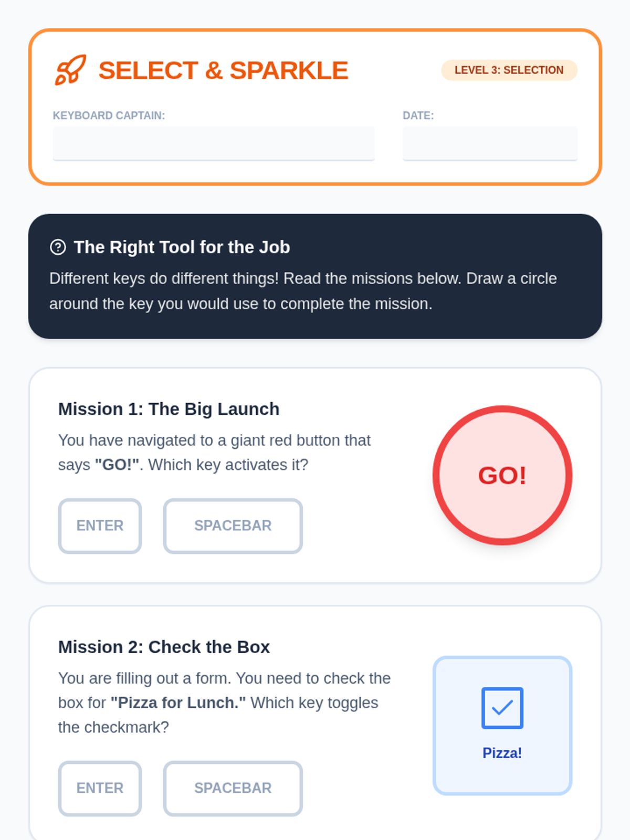This screenshot has height=840, width=630.
Task: Click the Pizza! label under the checkbox
Action: (502, 753)
